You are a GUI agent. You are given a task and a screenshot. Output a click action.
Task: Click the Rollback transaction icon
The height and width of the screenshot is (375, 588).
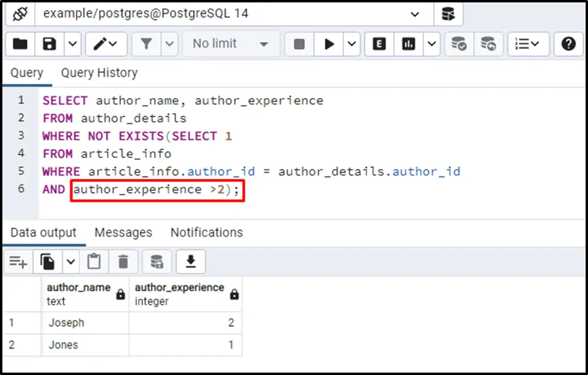[488, 44]
